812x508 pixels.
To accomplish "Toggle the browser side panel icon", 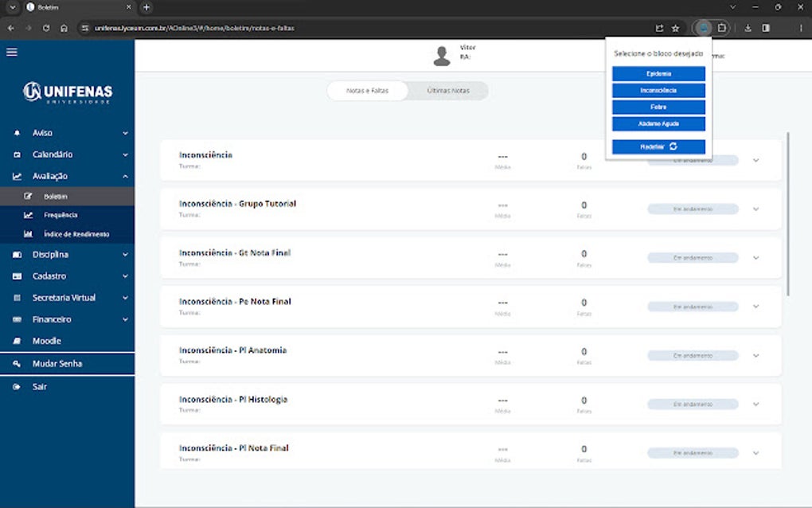I will tap(766, 28).
